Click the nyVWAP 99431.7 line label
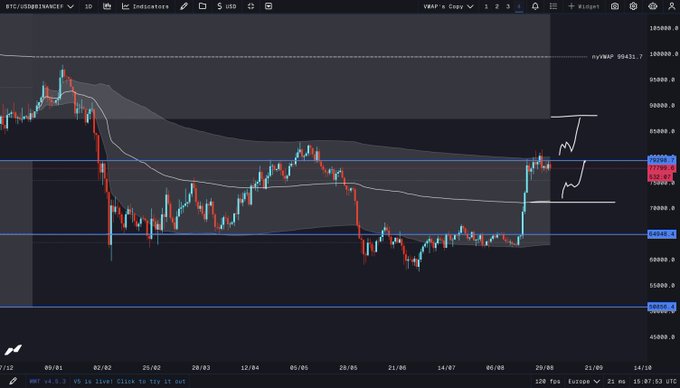Screen dimensions: 680x388 pos(617,56)
